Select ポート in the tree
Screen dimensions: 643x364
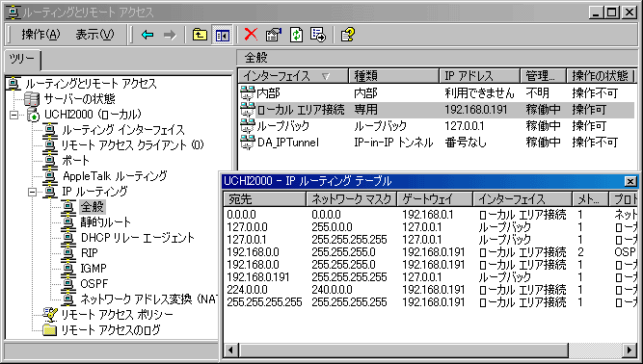[75, 161]
